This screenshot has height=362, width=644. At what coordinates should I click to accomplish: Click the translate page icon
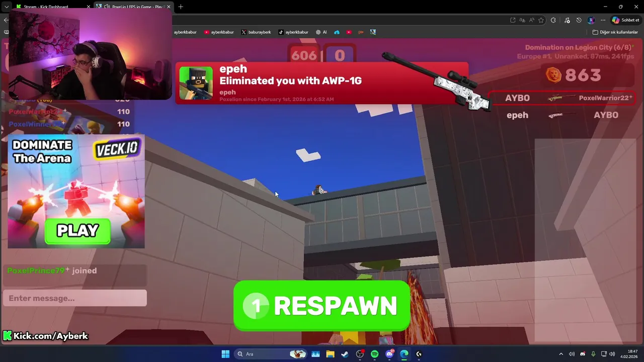pos(522,20)
